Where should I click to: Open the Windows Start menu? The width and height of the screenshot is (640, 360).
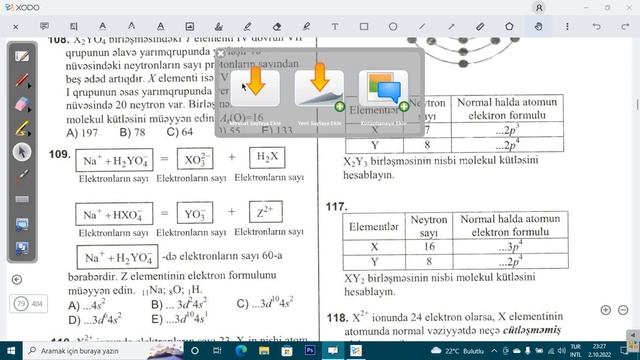11,351
